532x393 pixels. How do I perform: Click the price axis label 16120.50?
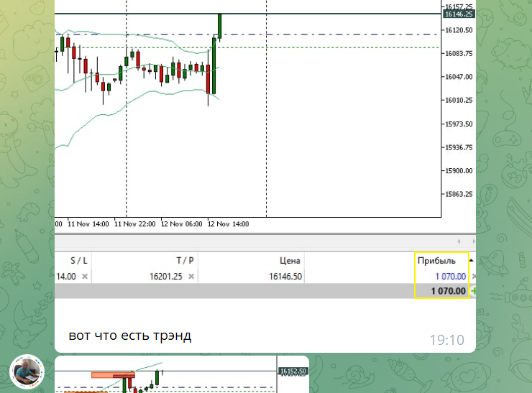point(459,30)
